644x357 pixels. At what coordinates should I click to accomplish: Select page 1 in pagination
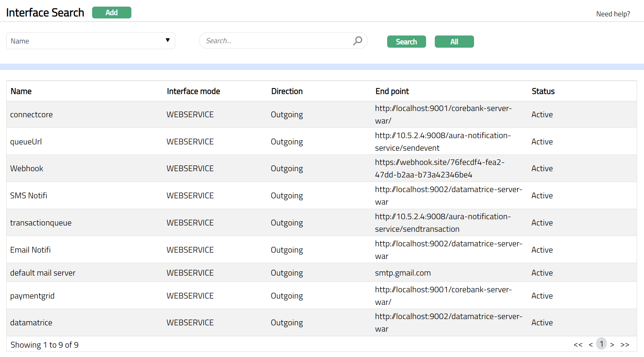point(601,344)
